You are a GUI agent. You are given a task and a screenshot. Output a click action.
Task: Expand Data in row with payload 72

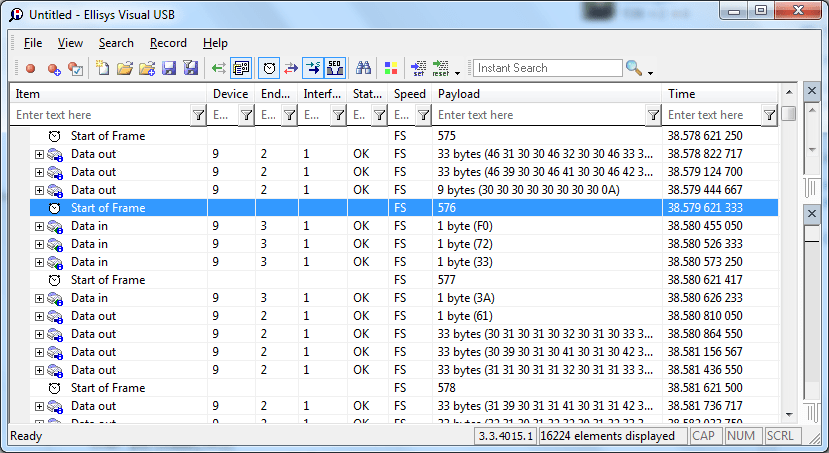pos(39,244)
